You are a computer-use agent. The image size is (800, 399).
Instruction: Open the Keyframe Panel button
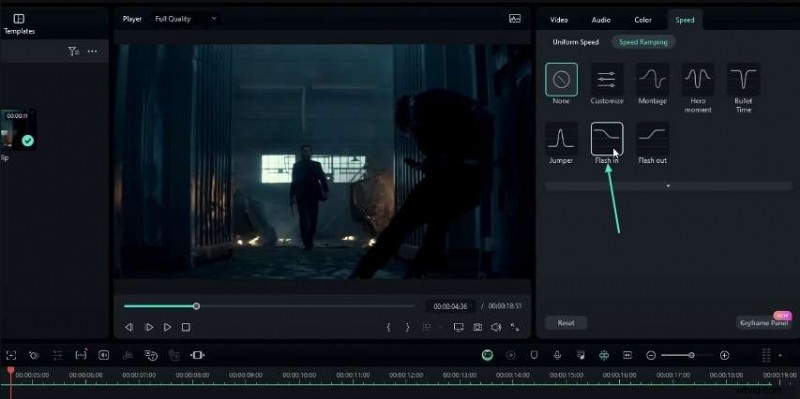[x=764, y=323]
